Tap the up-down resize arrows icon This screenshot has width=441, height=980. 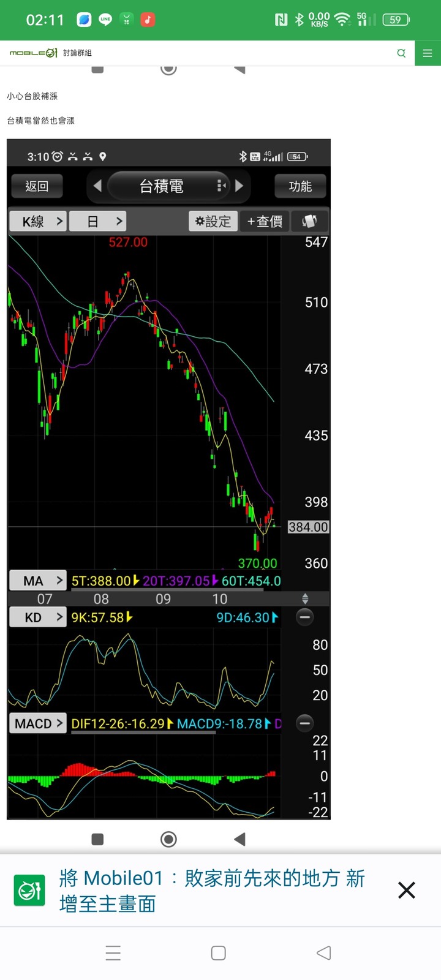coord(305,598)
